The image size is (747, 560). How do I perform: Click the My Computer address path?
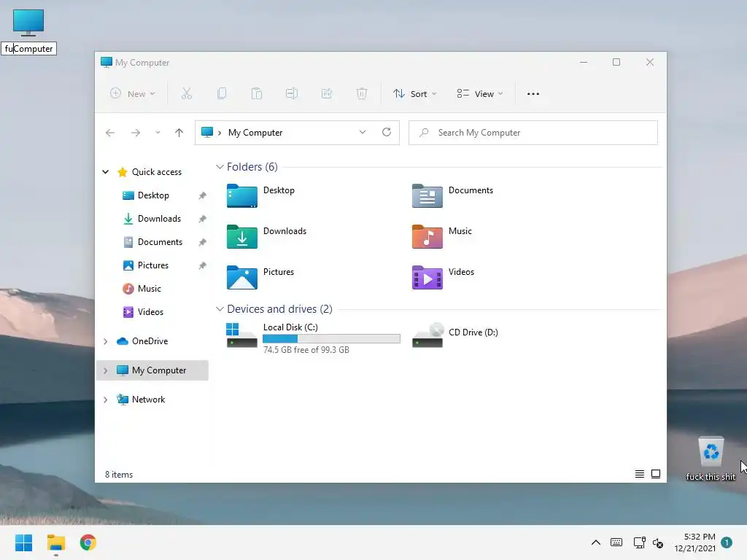pos(255,133)
